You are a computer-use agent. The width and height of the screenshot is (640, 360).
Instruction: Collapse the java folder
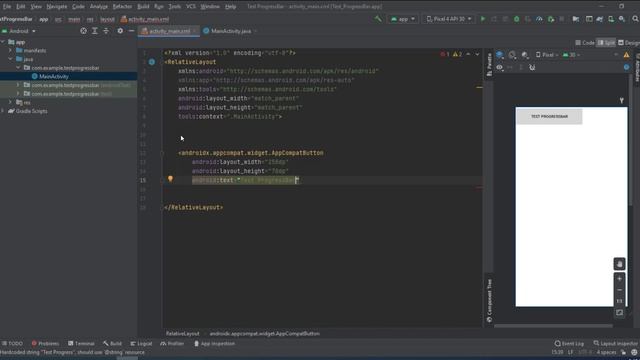click(x=10, y=59)
